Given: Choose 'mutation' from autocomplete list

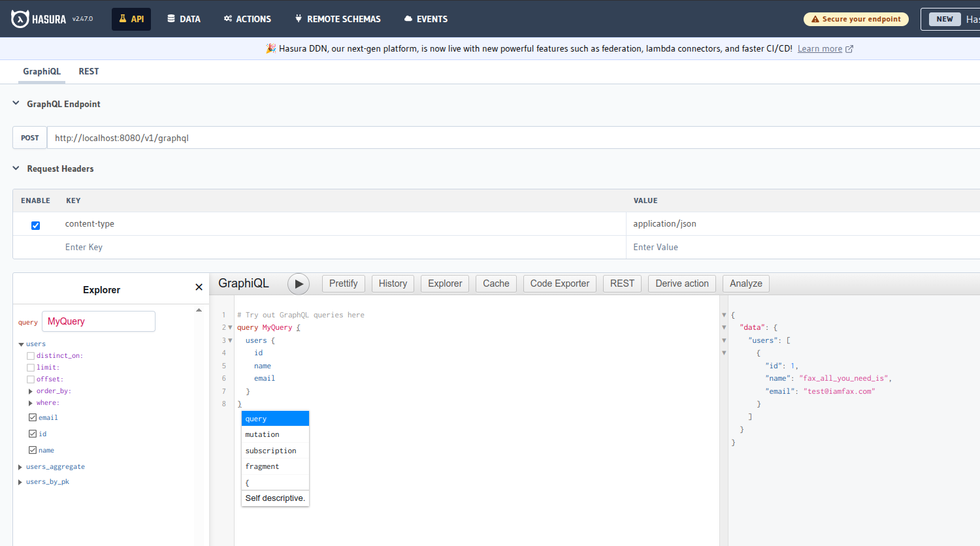Looking at the screenshot, I should click(275, 434).
